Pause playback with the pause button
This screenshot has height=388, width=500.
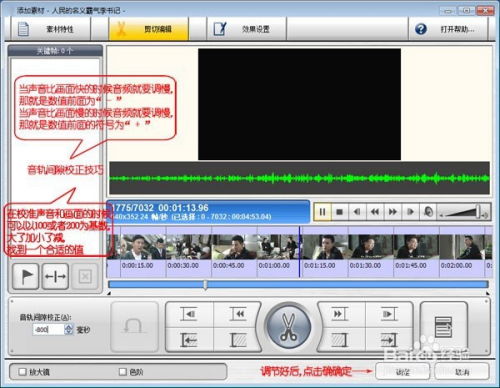322,212
